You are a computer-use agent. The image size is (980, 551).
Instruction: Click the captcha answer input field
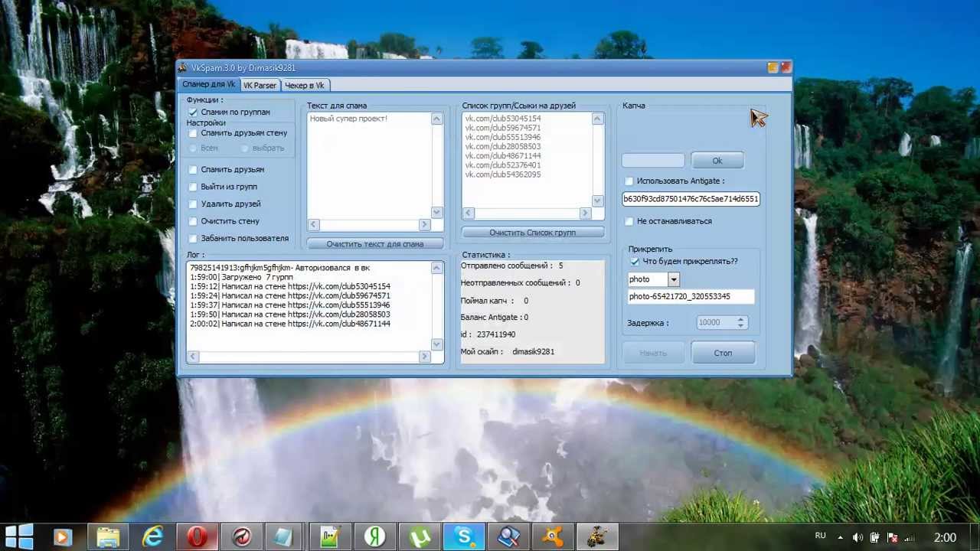[x=653, y=161]
